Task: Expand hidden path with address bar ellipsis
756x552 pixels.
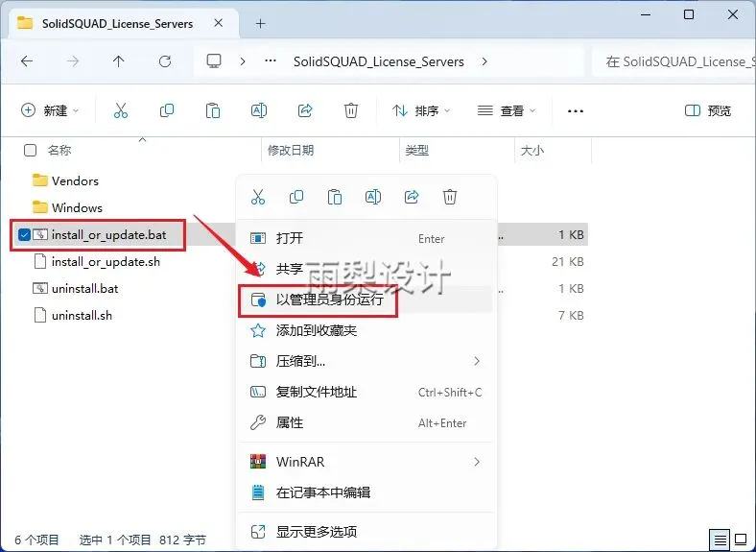Action: [271, 61]
